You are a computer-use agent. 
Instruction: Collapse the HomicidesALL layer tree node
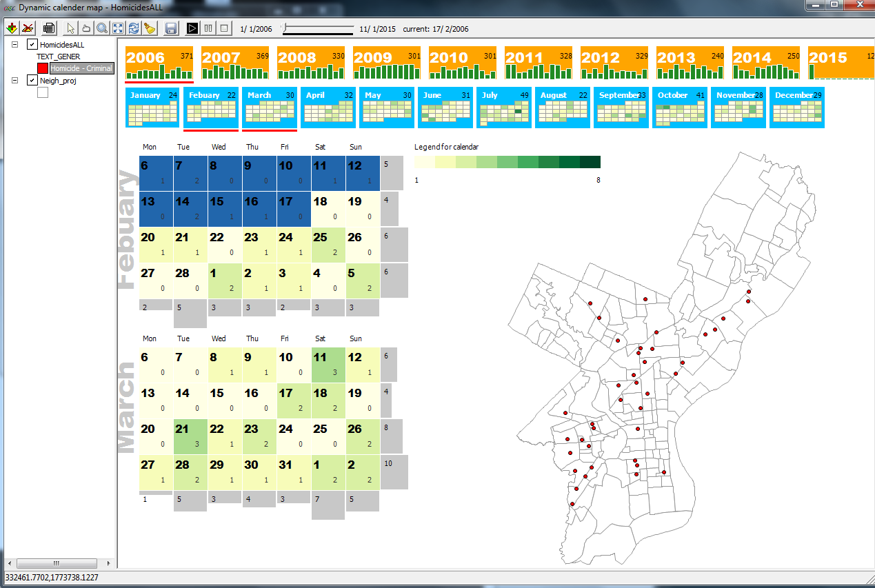(x=15, y=45)
